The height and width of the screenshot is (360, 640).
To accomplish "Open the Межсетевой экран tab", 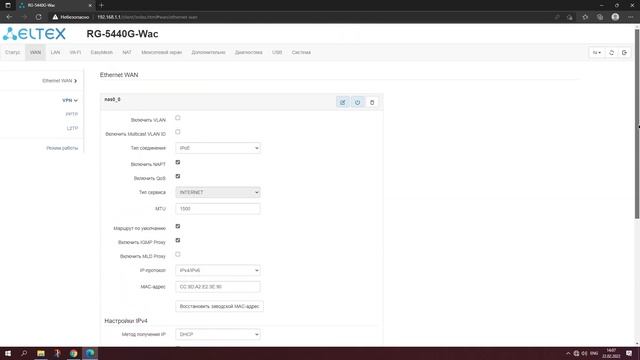I will coord(162,52).
